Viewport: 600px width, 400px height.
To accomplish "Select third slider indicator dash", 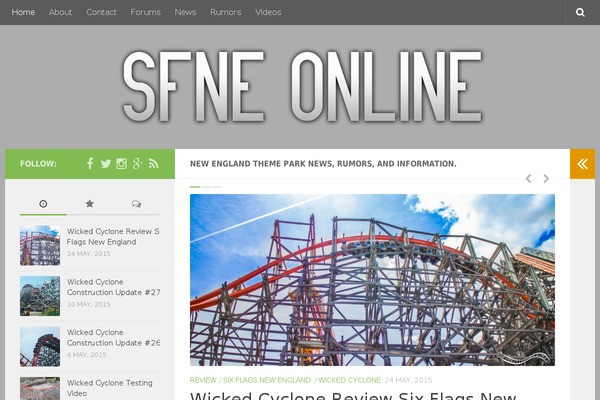I will tap(217, 187).
